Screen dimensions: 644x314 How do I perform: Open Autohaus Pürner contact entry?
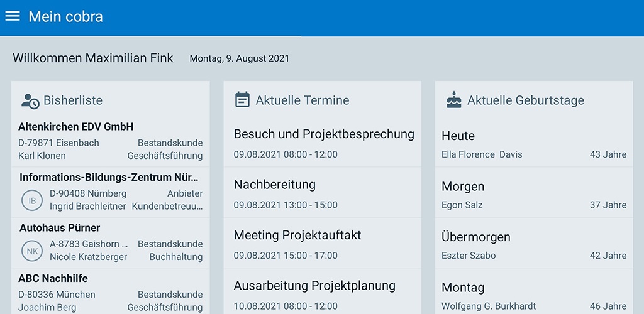[111, 242]
